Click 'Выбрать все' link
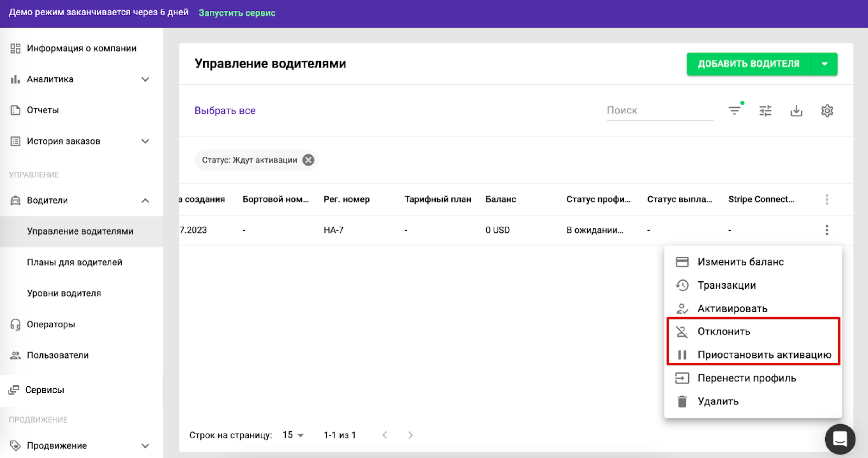Screen dimensions: 868x458 coord(225,110)
